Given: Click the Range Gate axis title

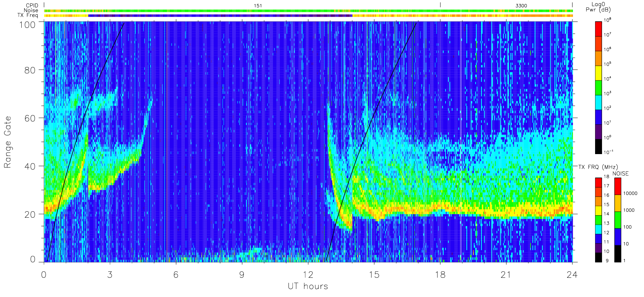Looking at the screenshot, I should pyautogui.click(x=8, y=142).
